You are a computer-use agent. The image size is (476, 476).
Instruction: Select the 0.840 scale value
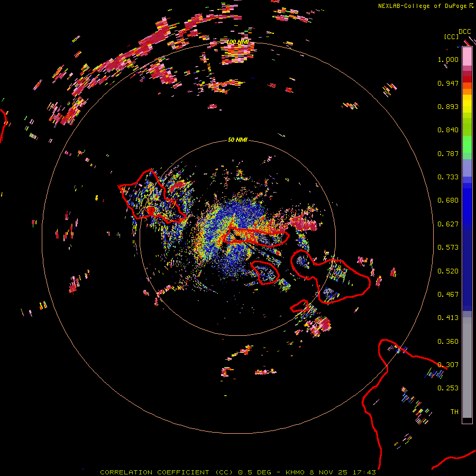coord(448,130)
